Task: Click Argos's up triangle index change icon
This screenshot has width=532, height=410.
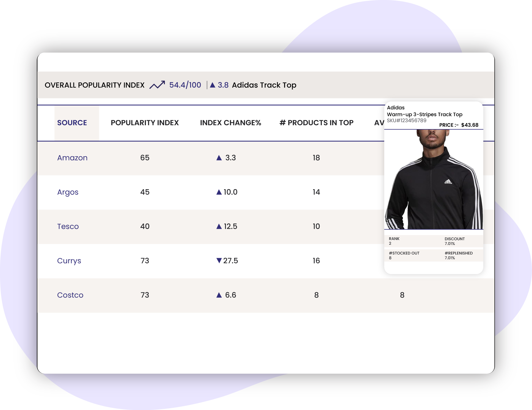Action: pos(219,192)
